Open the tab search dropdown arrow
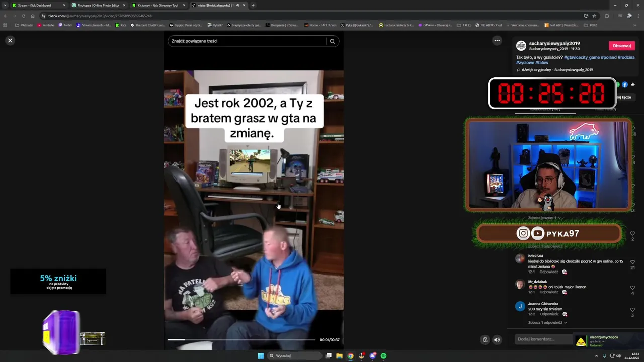The width and height of the screenshot is (644, 362). 5,5
